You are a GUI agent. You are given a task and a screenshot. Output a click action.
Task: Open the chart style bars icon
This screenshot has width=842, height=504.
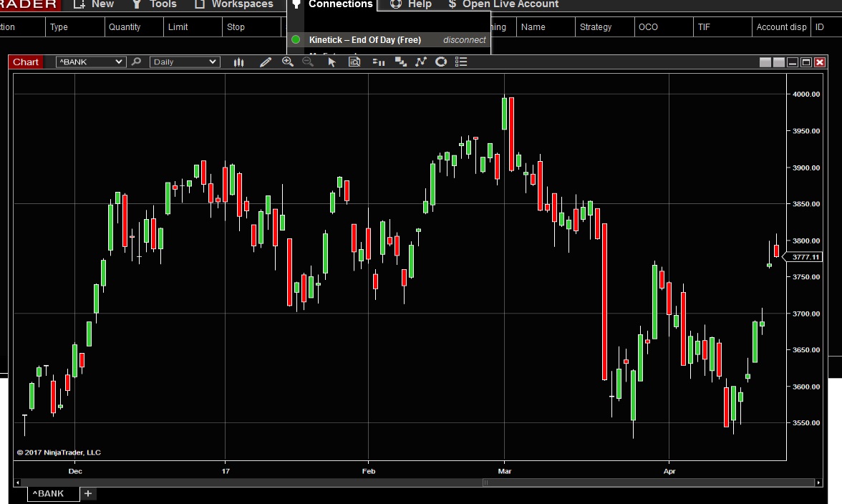point(239,62)
